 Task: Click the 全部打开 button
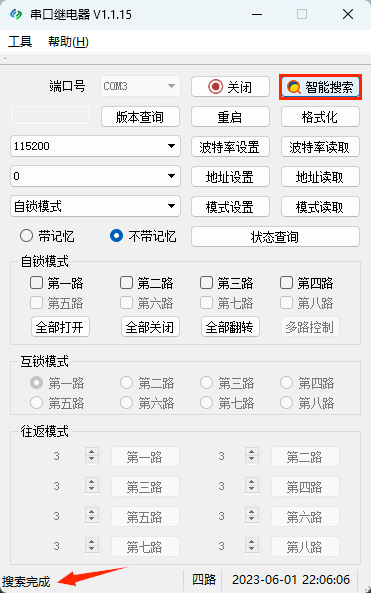coord(60,327)
